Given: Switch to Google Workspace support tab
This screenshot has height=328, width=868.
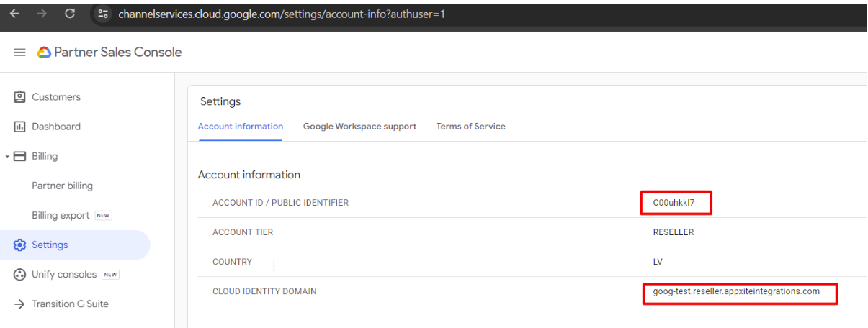Looking at the screenshot, I should pos(359,126).
